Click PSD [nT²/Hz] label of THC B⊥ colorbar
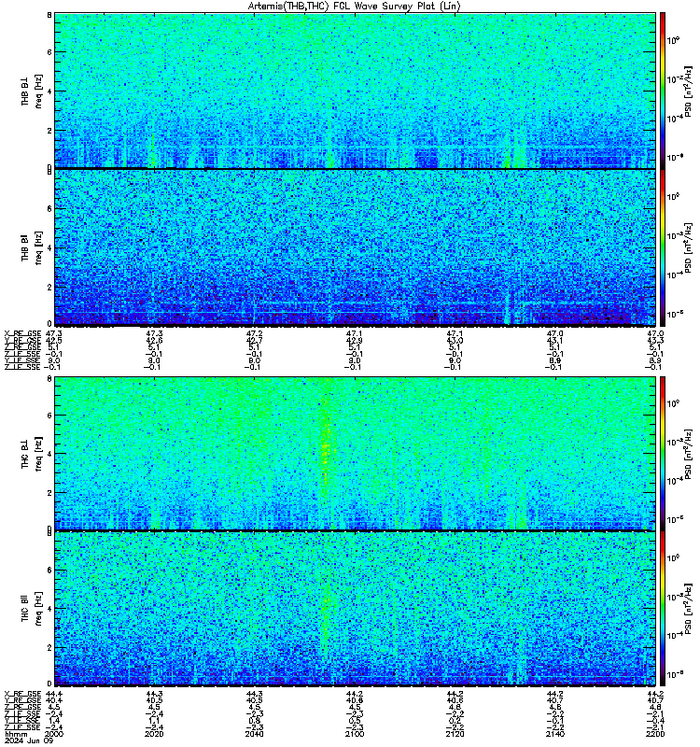Image resolution: width=700 pixels, height=747 pixels. click(x=689, y=453)
